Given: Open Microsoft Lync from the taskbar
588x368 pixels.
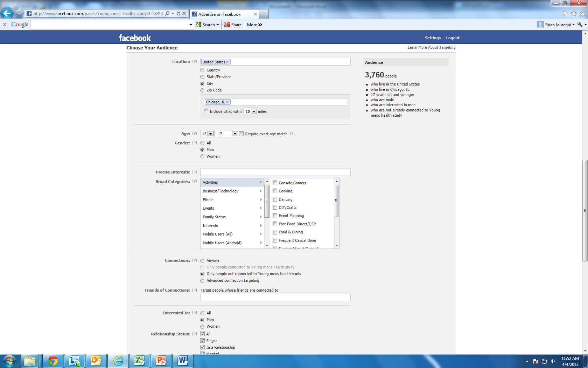Looking at the screenshot, I should pyautogui.click(x=75, y=361).
